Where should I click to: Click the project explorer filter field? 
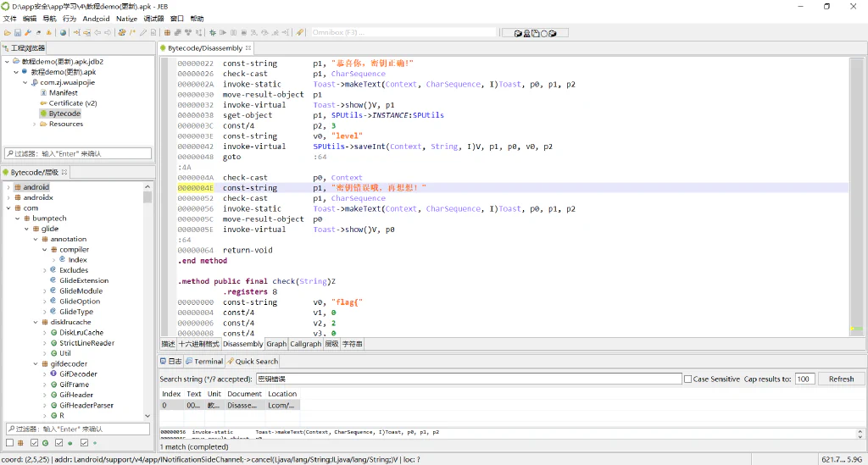[x=77, y=153]
